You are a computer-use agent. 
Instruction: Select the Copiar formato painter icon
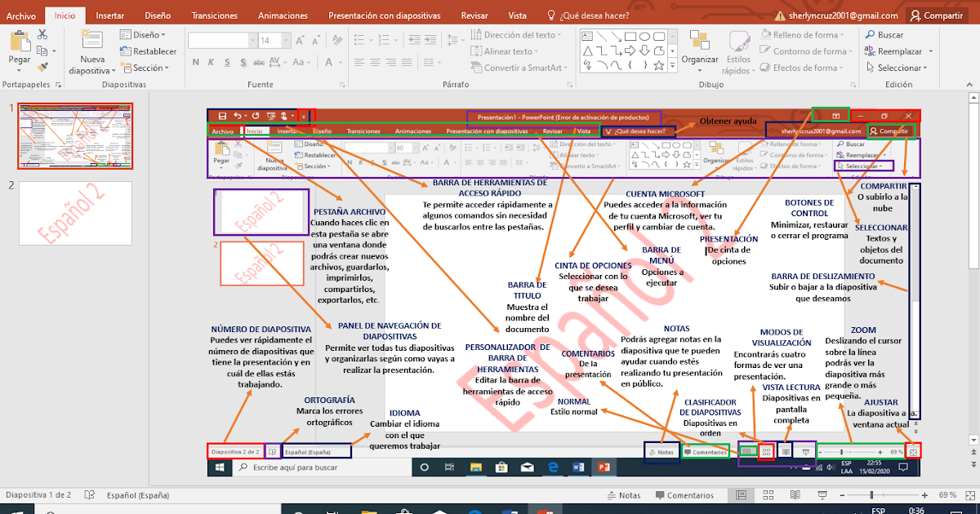pyautogui.click(x=42, y=65)
